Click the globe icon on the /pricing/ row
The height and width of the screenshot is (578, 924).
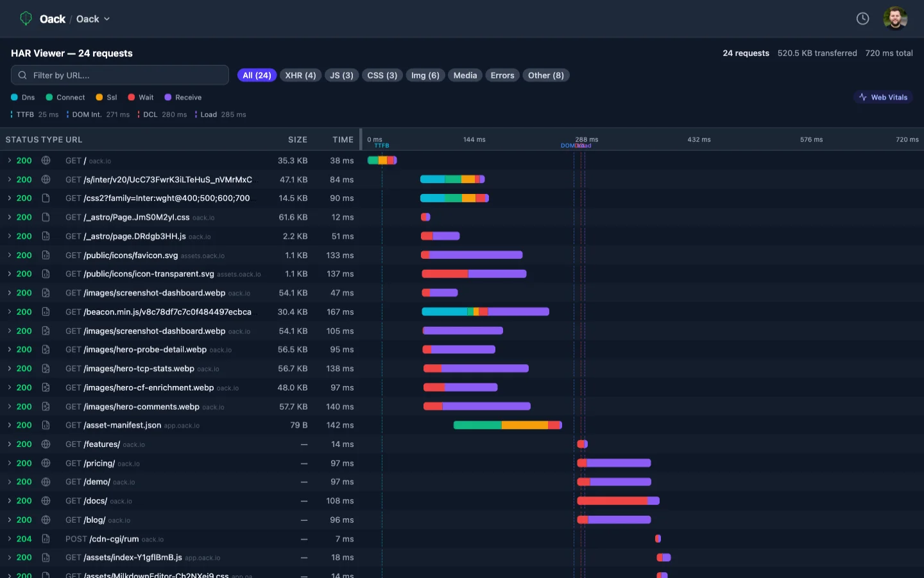(x=46, y=463)
